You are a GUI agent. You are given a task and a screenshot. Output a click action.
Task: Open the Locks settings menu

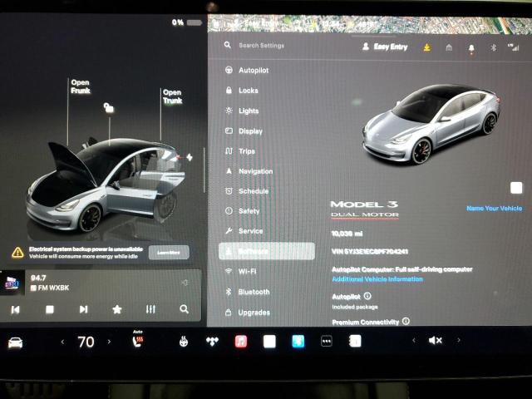point(242,91)
